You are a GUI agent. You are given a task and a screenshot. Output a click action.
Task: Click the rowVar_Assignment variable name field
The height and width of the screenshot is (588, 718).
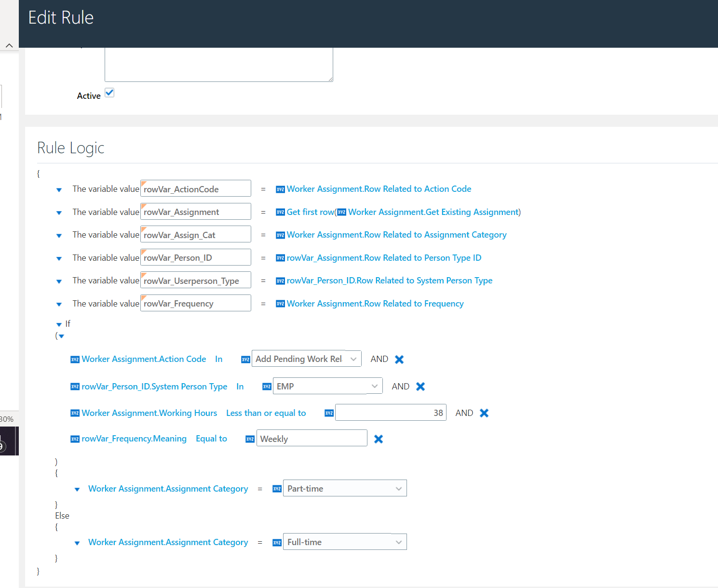click(196, 212)
